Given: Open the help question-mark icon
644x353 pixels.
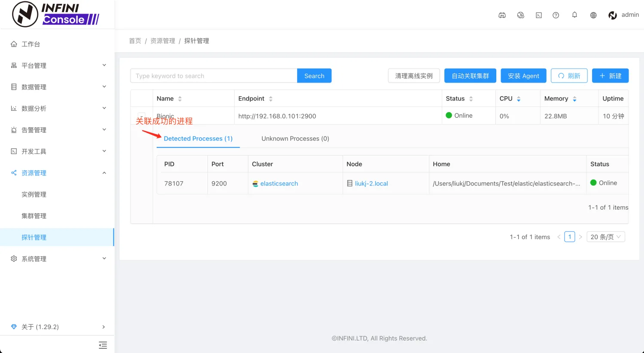Looking at the screenshot, I should click(x=556, y=15).
